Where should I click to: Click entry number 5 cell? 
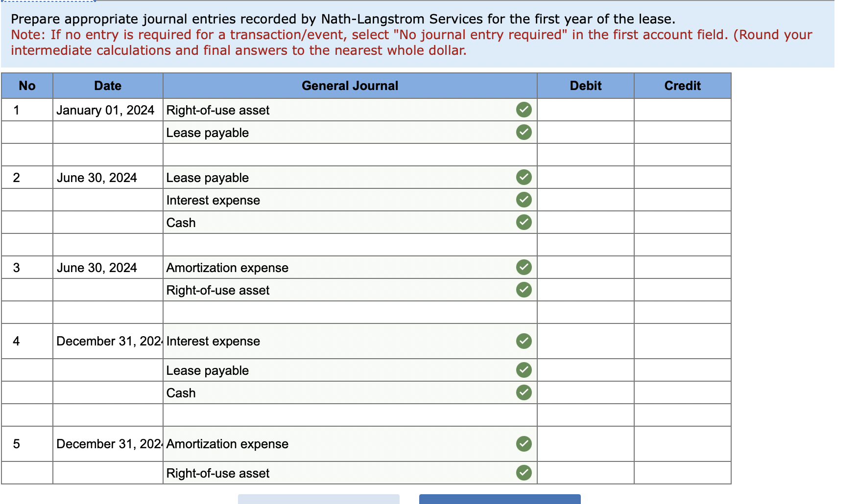click(27, 444)
